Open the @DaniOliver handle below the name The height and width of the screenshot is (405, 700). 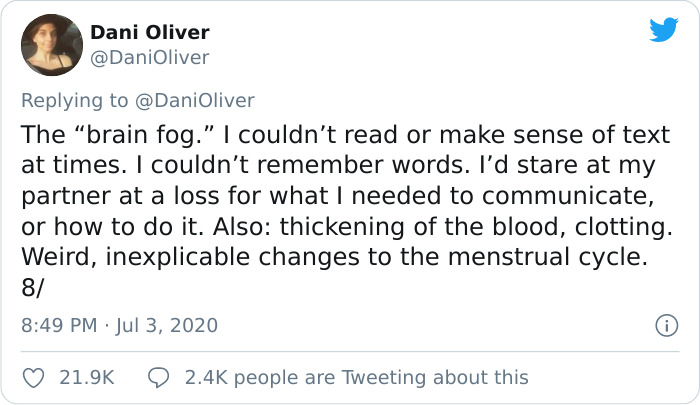point(150,58)
